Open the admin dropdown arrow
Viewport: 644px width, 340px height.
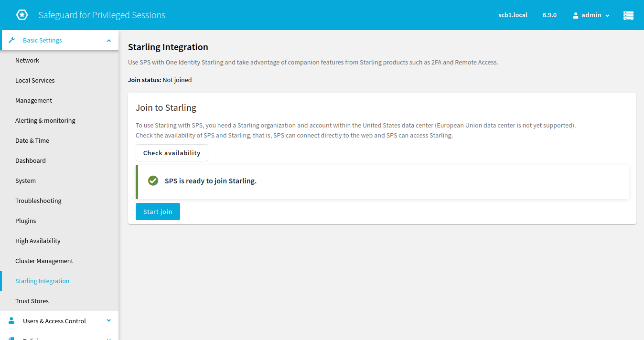point(608,16)
